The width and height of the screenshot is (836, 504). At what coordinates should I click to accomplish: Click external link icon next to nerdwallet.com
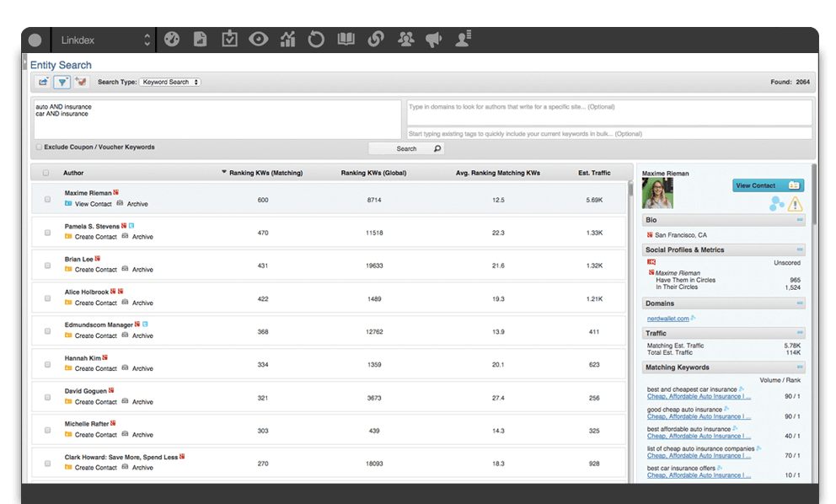click(x=693, y=318)
